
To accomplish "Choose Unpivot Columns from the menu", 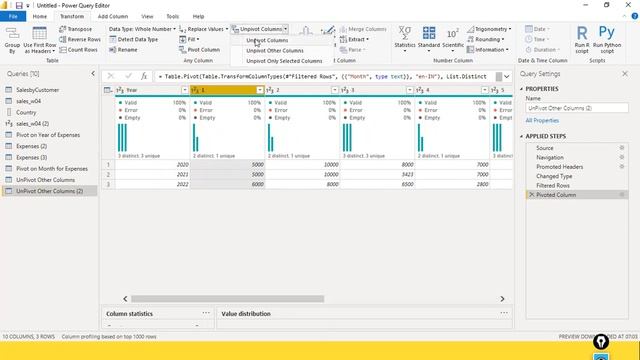I will [x=267, y=40].
